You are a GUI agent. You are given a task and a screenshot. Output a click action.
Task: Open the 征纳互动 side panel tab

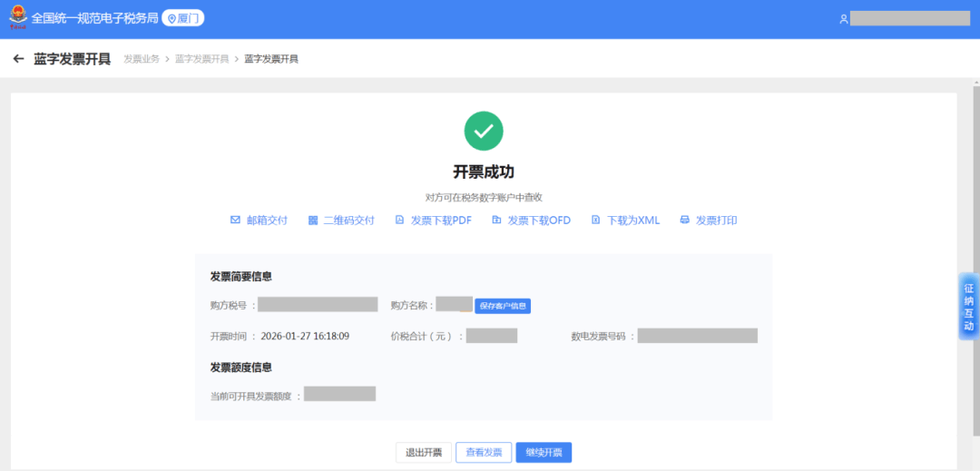(968, 307)
